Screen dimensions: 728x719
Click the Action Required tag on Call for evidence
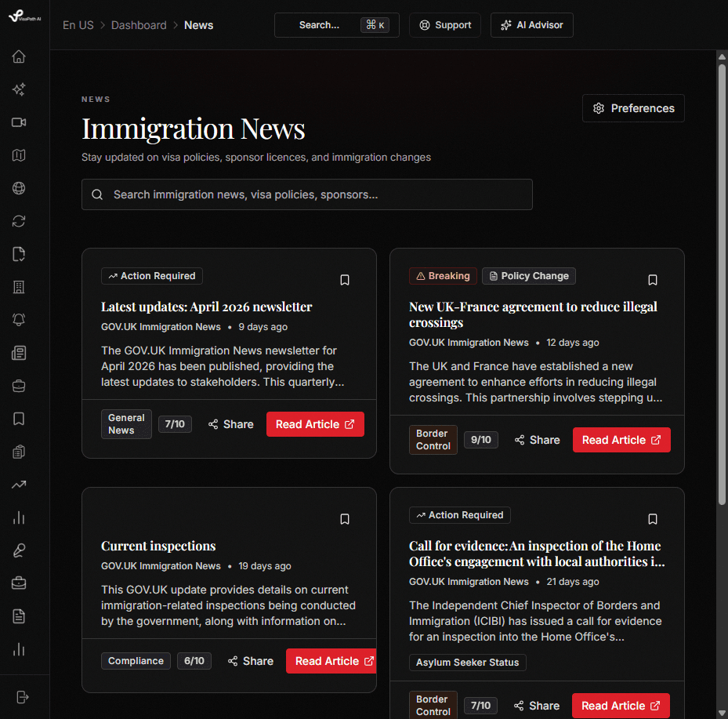pyautogui.click(x=460, y=515)
